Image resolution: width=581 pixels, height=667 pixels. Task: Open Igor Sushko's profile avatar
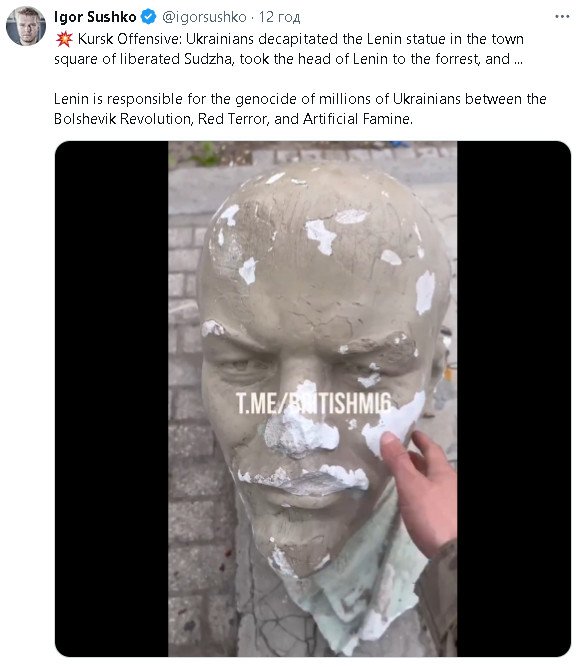pos(26,26)
